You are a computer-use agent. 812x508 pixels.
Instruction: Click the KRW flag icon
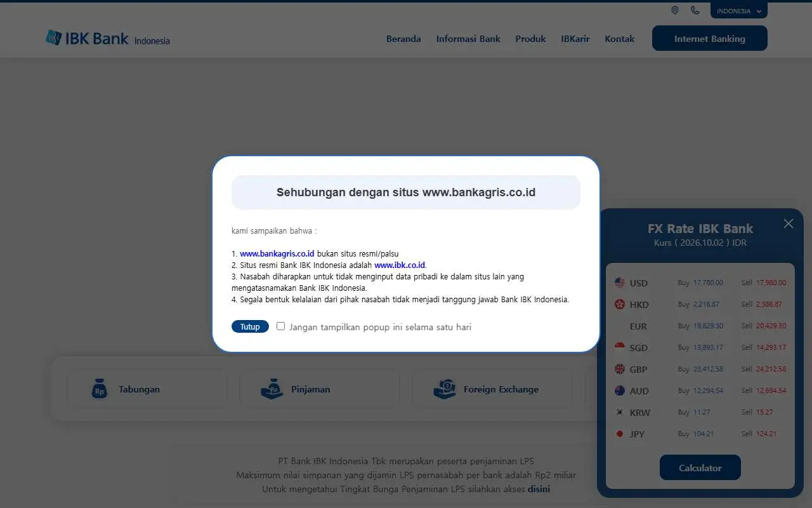620,413
